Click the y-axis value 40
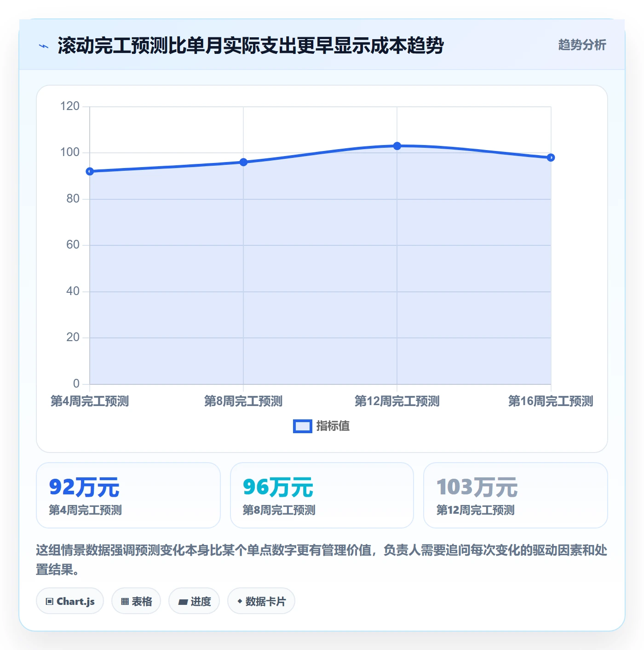The height and width of the screenshot is (650, 644). pos(73,291)
